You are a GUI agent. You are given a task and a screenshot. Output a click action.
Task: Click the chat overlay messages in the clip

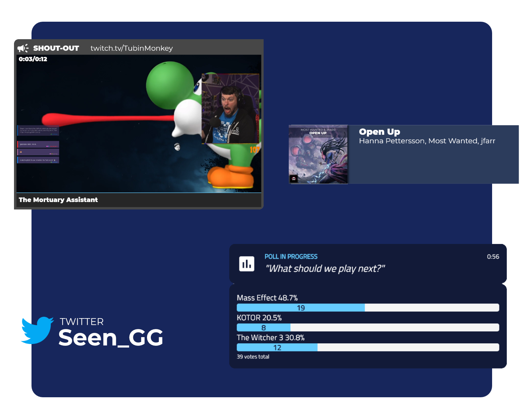tap(38, 144)
